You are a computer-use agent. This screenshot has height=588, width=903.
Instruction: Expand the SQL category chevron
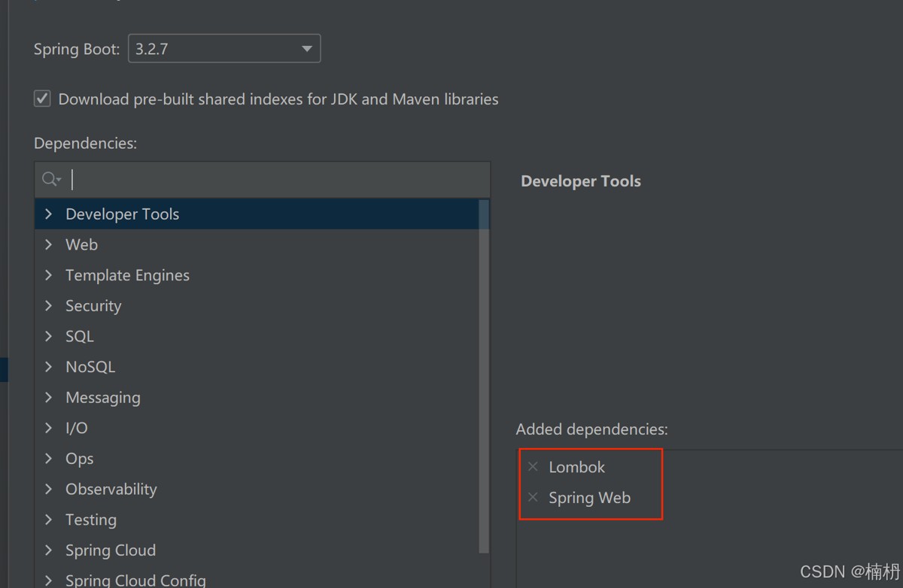(x=49, y=336)
